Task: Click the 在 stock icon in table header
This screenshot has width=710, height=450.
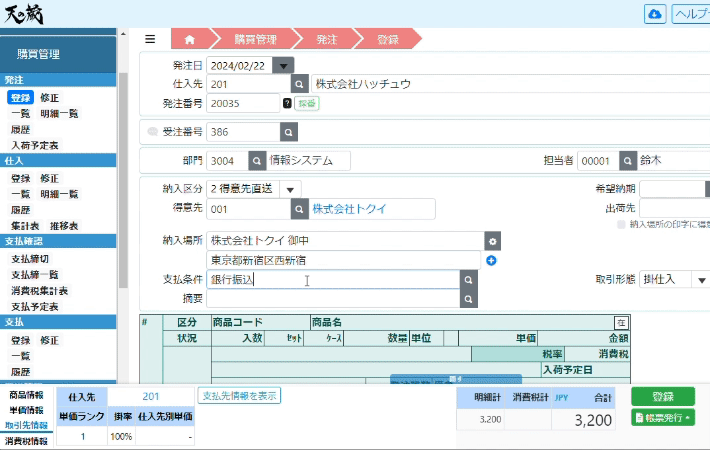Action: pyautogui.click(x=621, y=323)
